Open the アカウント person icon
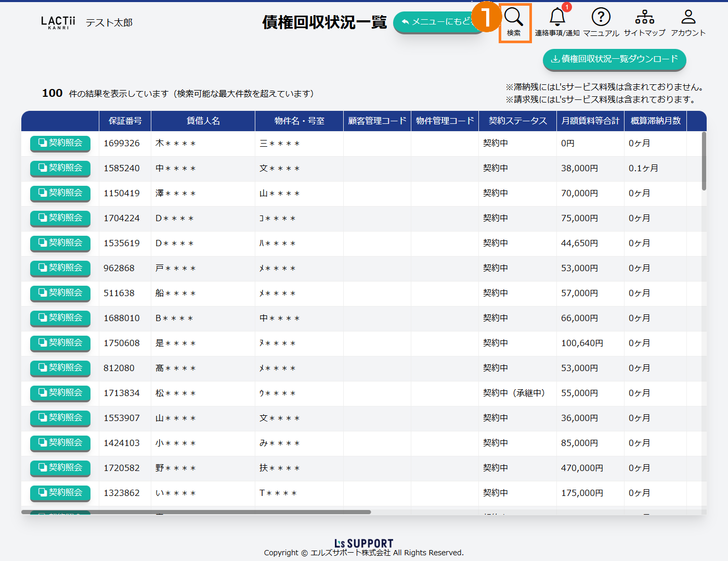Viewport: 728px width, 561px height. [x=688, y=22]
